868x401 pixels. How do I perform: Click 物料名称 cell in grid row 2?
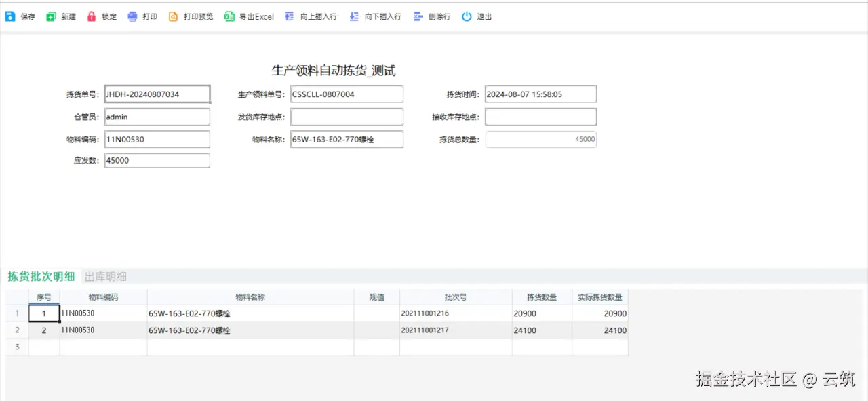(250, 330)
